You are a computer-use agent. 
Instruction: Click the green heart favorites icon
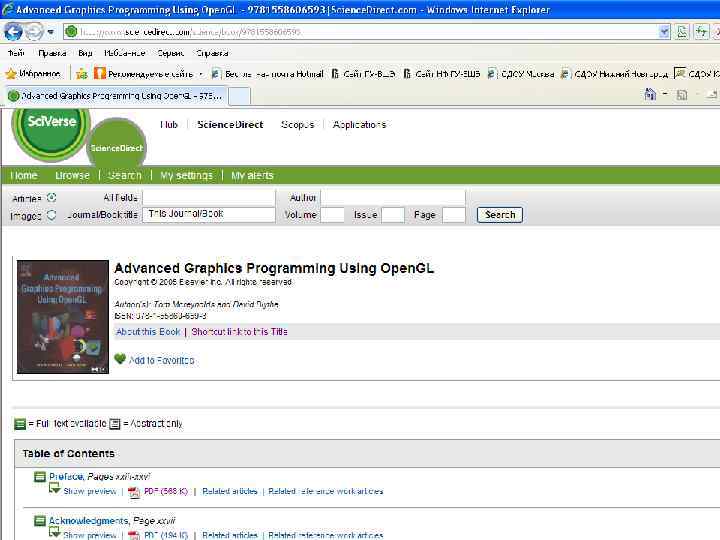point(120,359)
